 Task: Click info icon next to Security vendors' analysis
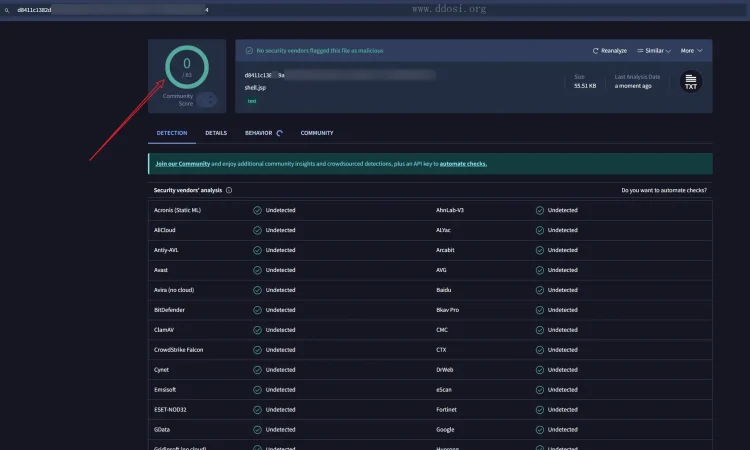point(229,190)
